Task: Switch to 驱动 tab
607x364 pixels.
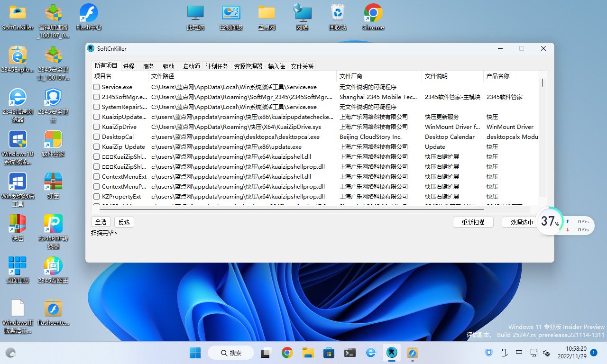Action: click(x=168, y=66)
